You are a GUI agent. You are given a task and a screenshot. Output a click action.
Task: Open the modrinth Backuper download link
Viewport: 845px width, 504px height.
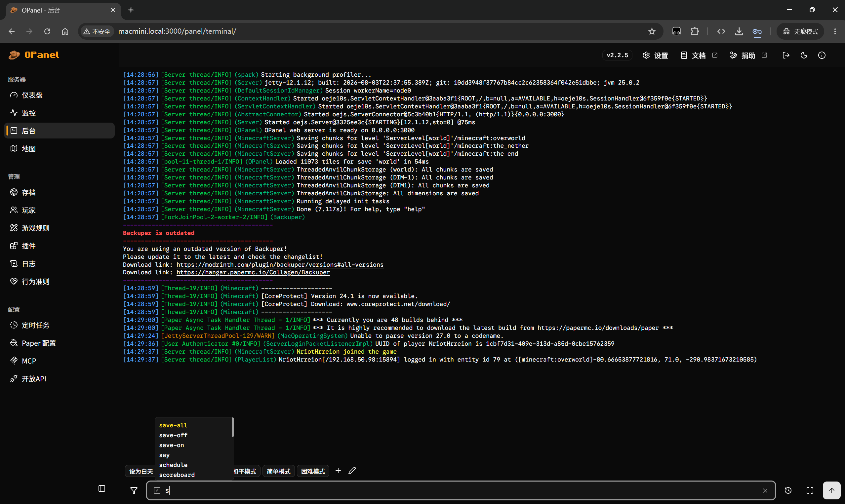tap(280, 265)
